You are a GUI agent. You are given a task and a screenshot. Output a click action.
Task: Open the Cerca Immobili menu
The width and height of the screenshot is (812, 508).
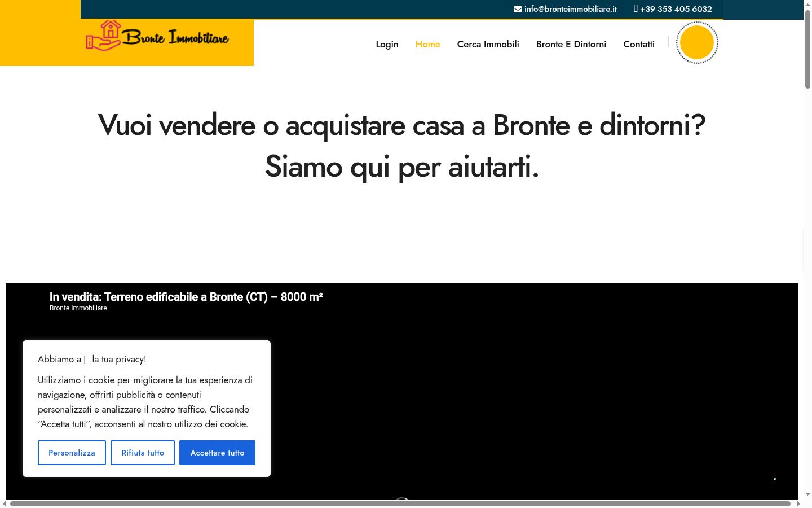pos(488,44)
